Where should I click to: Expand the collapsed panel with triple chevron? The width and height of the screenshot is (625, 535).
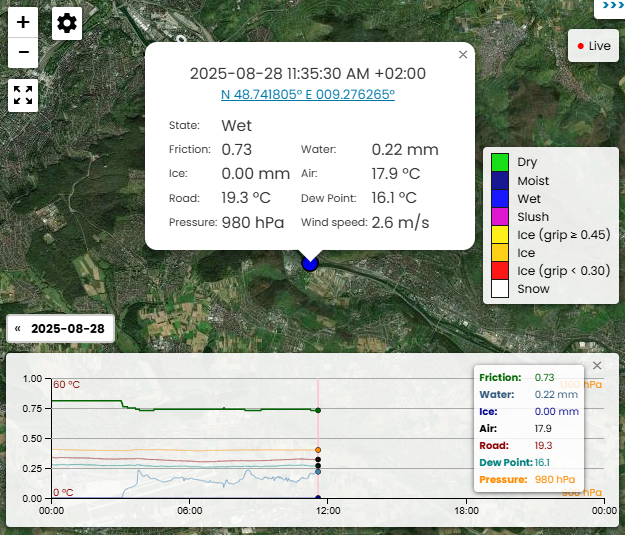(x=609, y=6)
